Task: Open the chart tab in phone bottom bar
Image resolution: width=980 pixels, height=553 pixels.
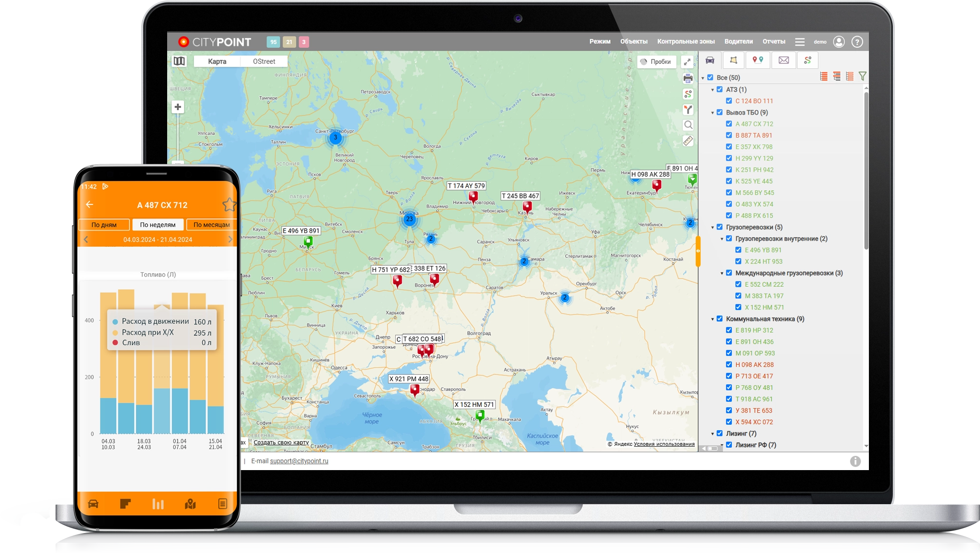Action: coord(158,504)
